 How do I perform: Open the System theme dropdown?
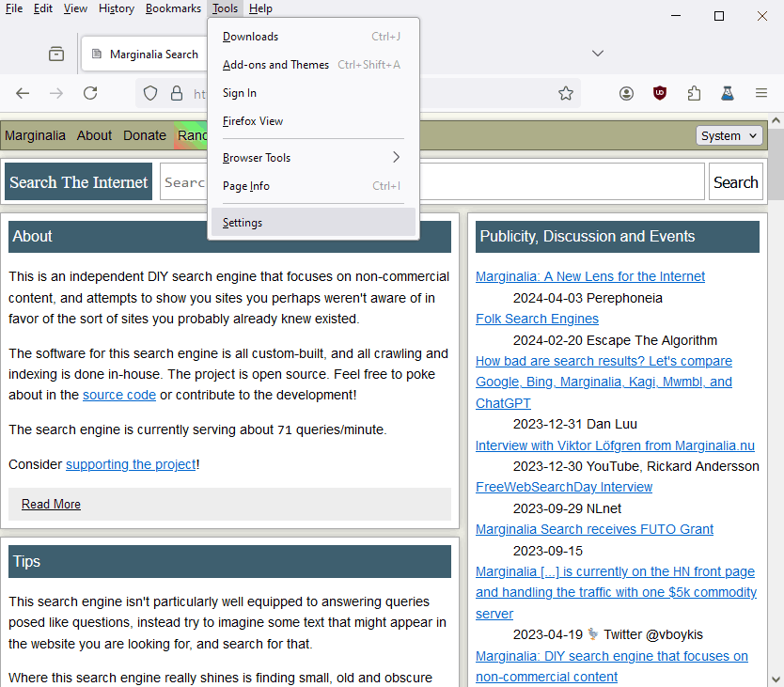point(729,135)
